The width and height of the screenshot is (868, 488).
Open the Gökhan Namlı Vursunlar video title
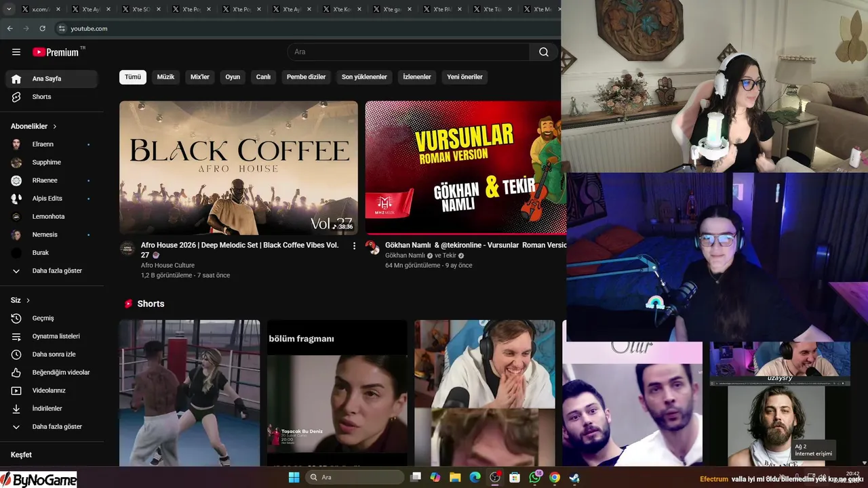476,245
